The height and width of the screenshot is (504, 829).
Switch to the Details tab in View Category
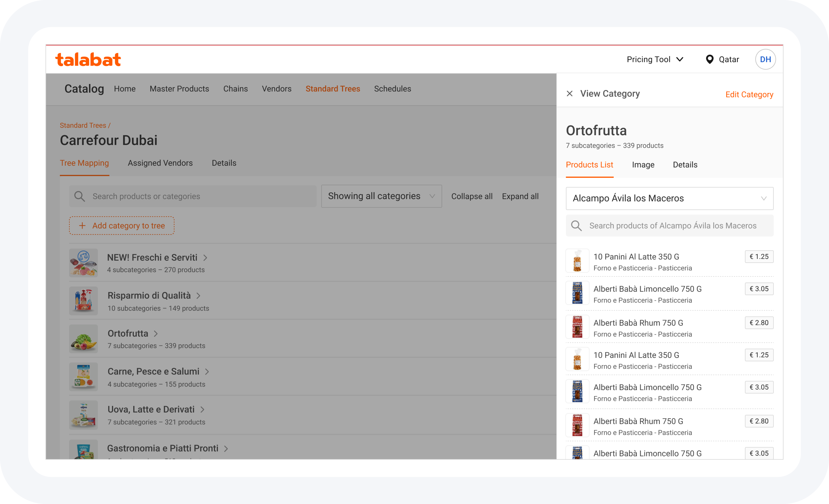click(685, 165)
